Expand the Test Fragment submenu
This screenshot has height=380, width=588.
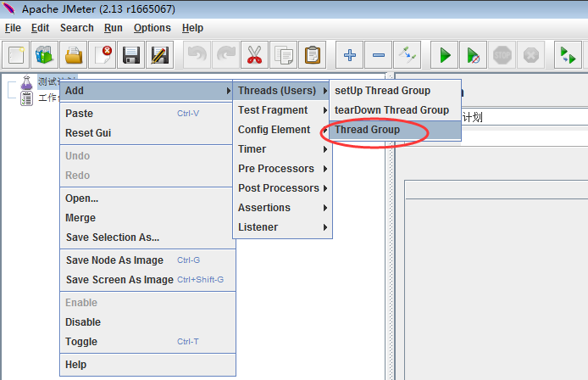click(282, 110)
